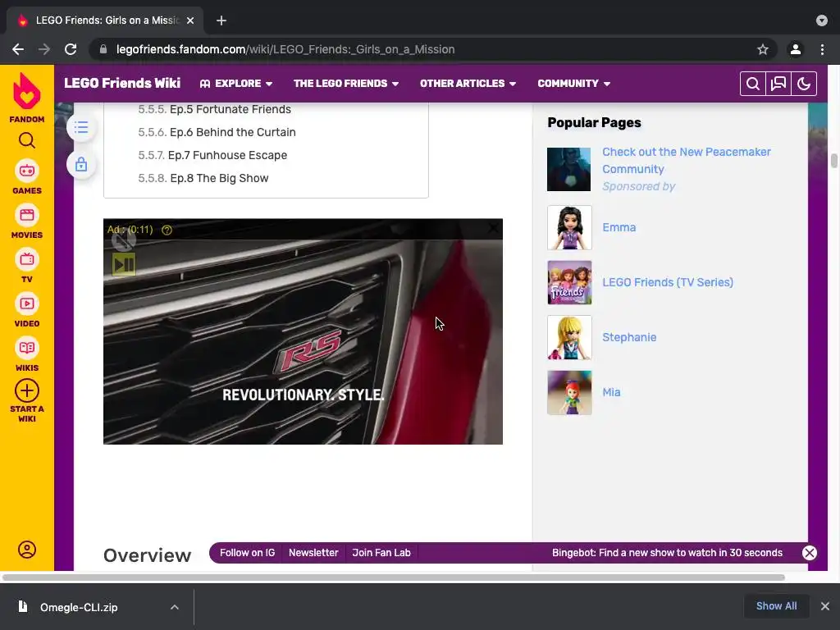Open Bingebot: Find a new show link

pyautogui.click(x=667, y=553)
